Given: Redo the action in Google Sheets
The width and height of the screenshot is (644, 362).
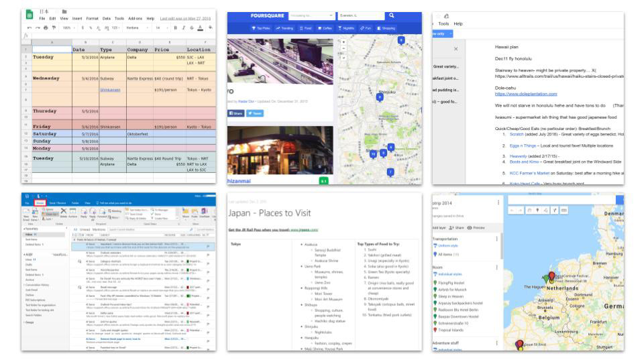Looking at the screenshot, I should pyautogui.click(x=38, y=28).
